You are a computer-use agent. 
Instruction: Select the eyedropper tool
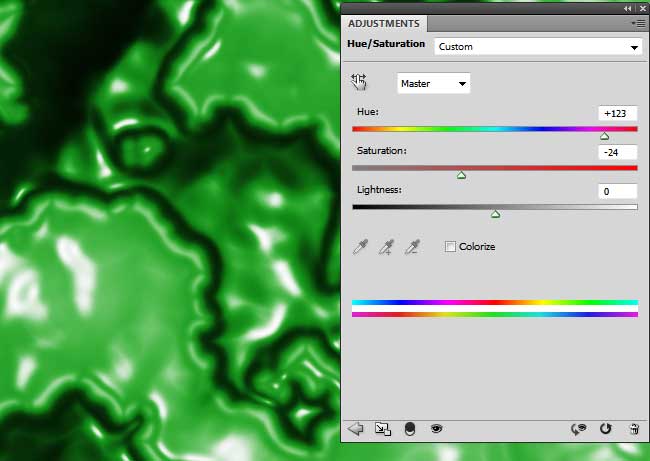pos(360,247)
